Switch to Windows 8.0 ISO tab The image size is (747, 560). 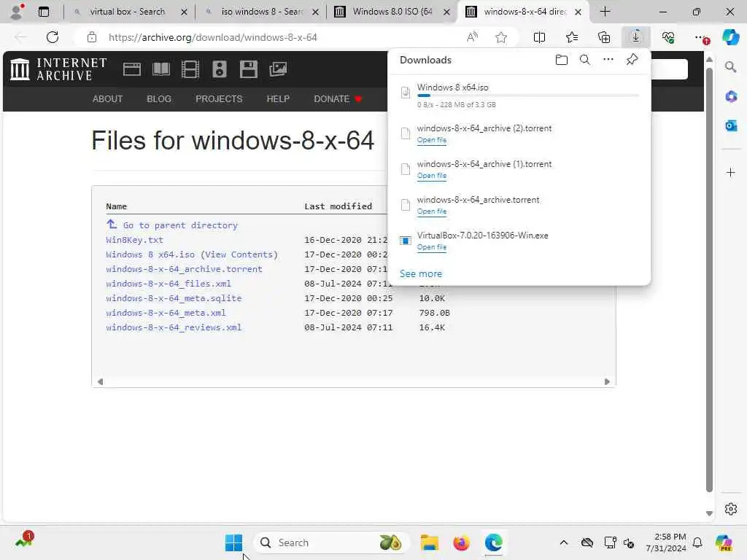point(392,12)
